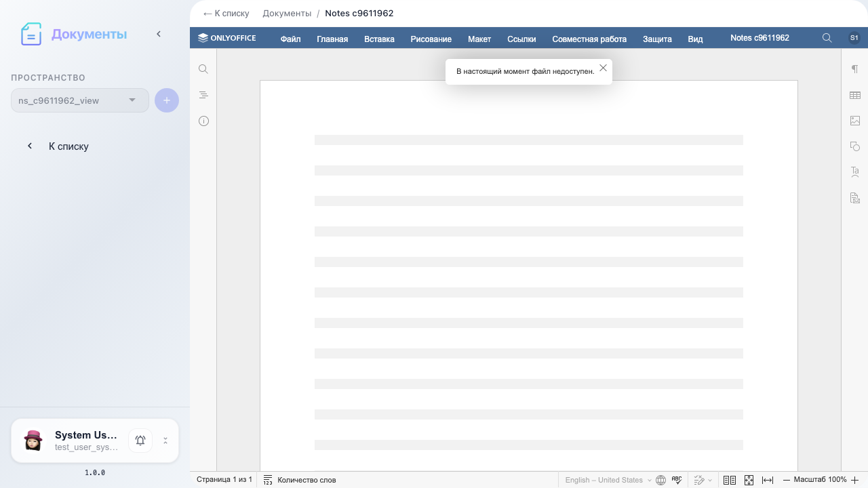Toggle spell checking ABC icon

677,480
